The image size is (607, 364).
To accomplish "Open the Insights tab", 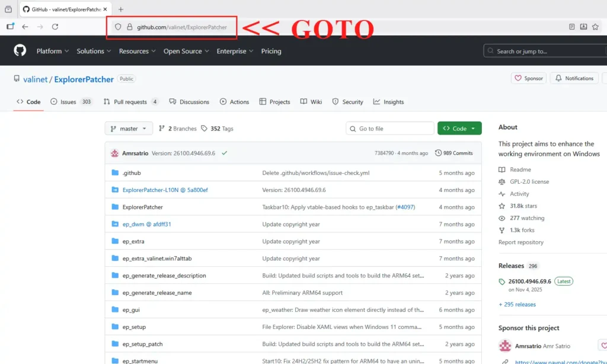I will 388,102.
